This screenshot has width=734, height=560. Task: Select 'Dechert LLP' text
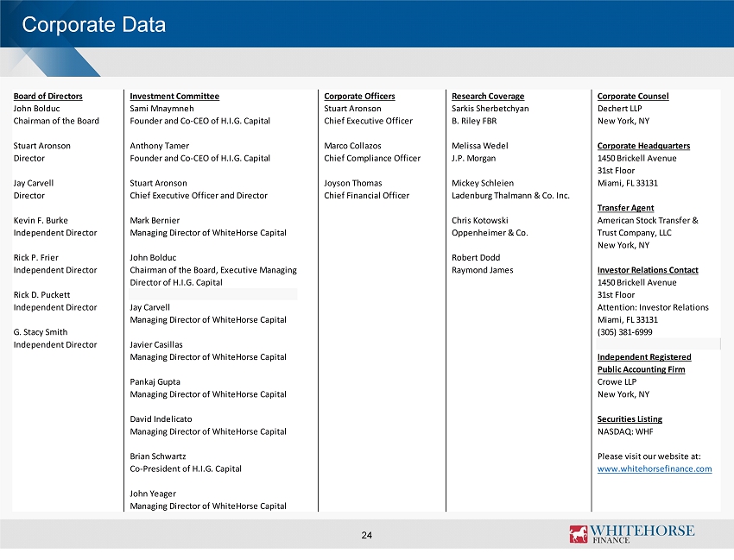[x=619, y=109]
